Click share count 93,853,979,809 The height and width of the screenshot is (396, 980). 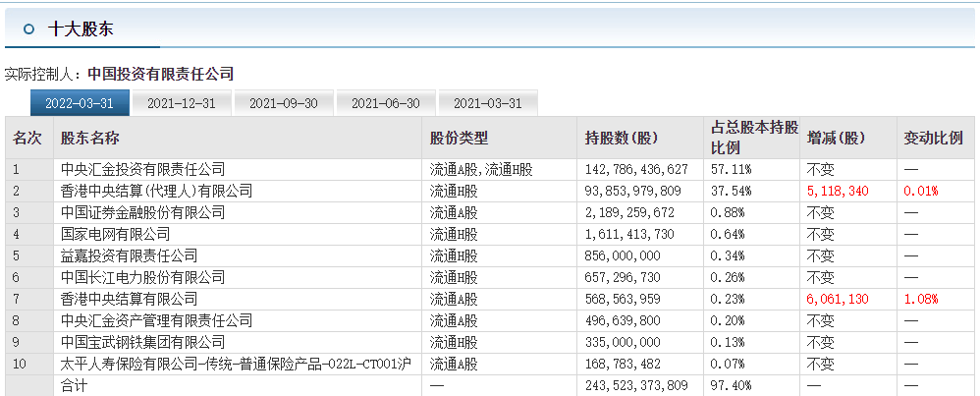[633, 192]
